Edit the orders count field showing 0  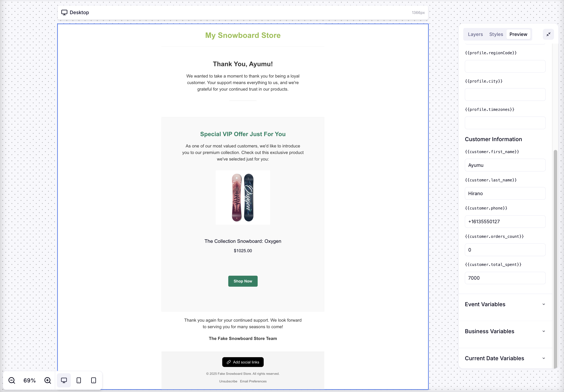pyautogui.click(x=505, y=250)
